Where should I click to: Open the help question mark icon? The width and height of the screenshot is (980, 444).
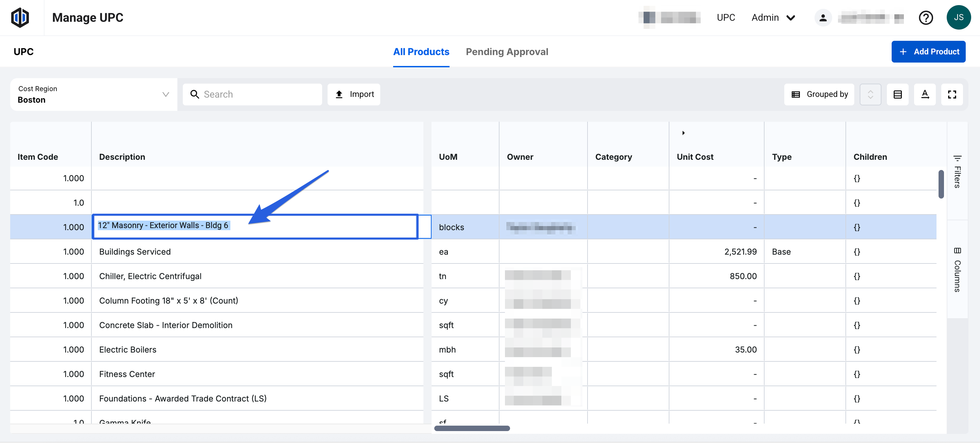(925, 17)
